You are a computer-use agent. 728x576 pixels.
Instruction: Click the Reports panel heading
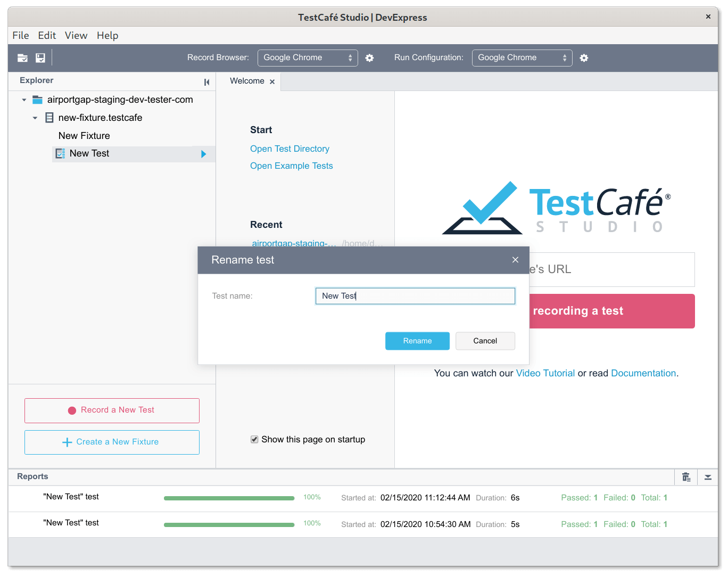pyautogui.click(x=32, y=476)
